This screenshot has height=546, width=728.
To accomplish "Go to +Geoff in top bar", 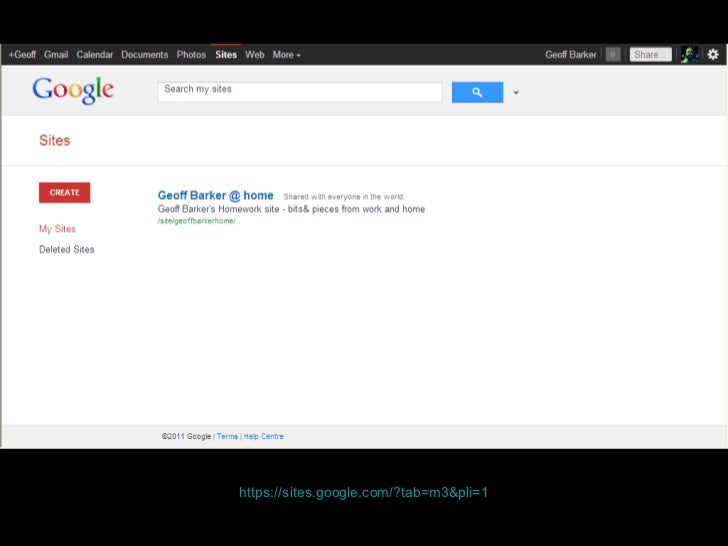I will pos(22,55).
